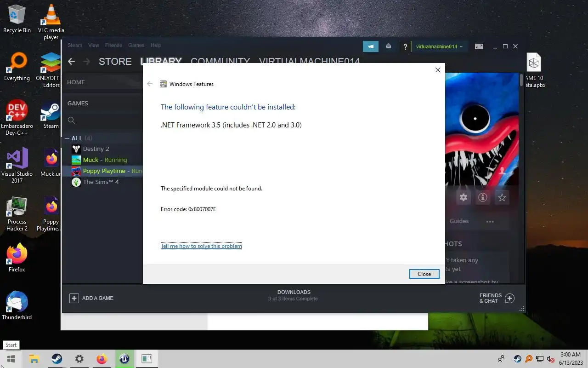The height and width of the screenshot is (368, 588).
Task: Open the more options ellipsis next to Guides
Action: pos(490,221)
